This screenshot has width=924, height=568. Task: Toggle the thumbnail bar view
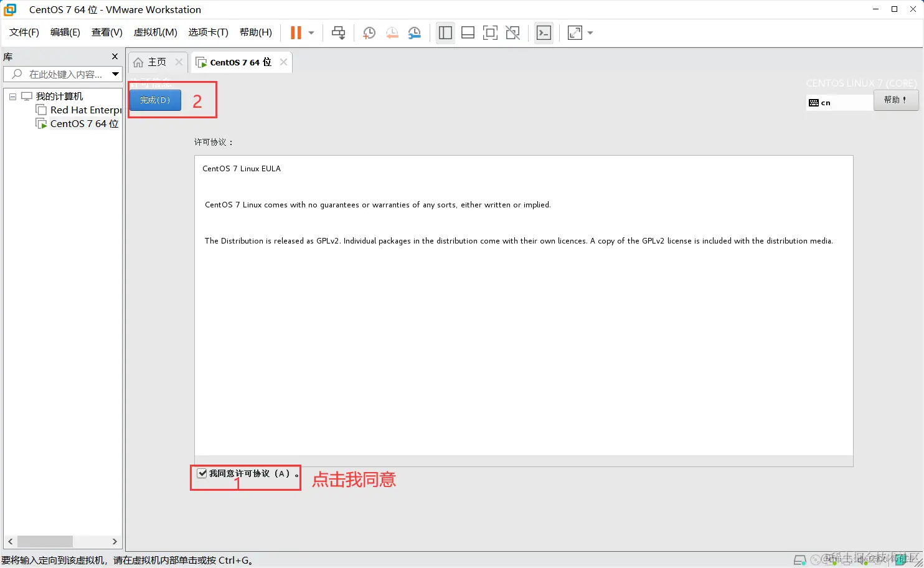(x=468, y=33)
